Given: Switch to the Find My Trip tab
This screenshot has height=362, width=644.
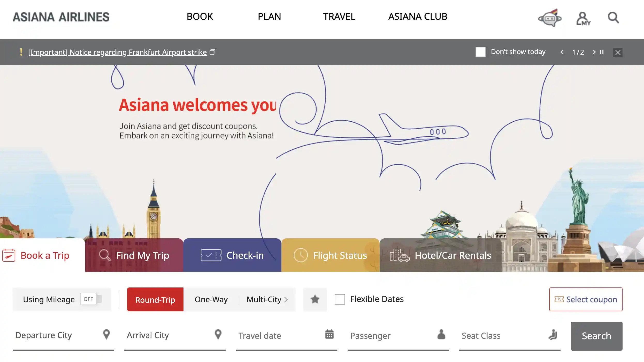Looking at the screenshot, I should [134, 255].
